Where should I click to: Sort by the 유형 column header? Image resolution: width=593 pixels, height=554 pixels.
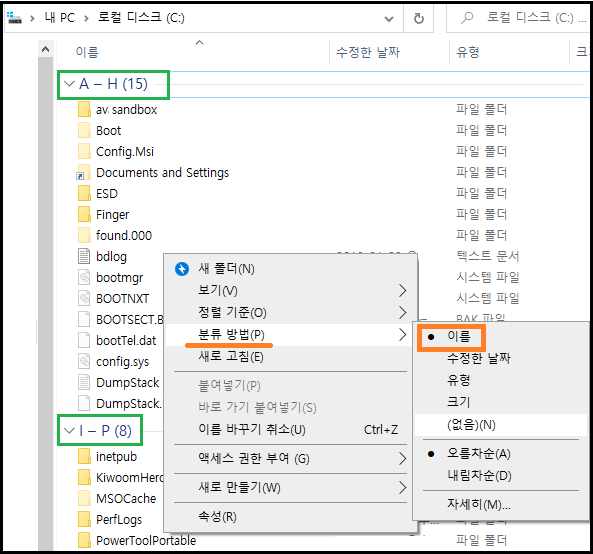coord(468,52)
